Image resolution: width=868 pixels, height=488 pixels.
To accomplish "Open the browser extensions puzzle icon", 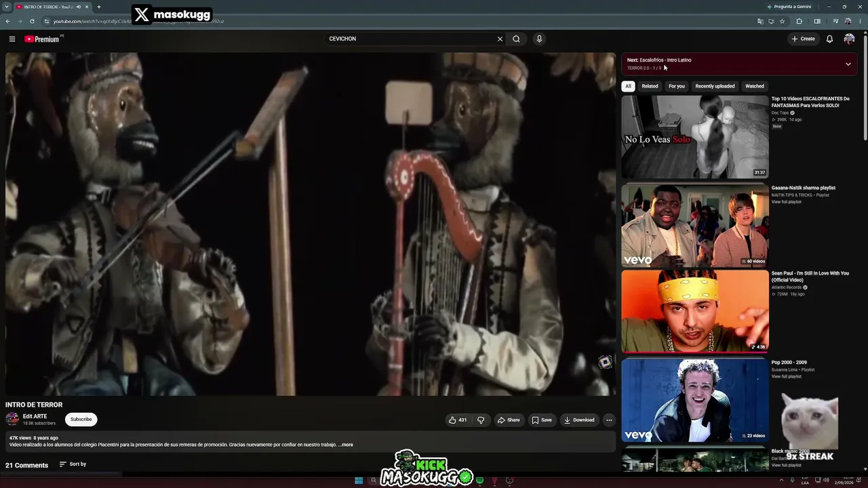I will [x=799, y=21].
